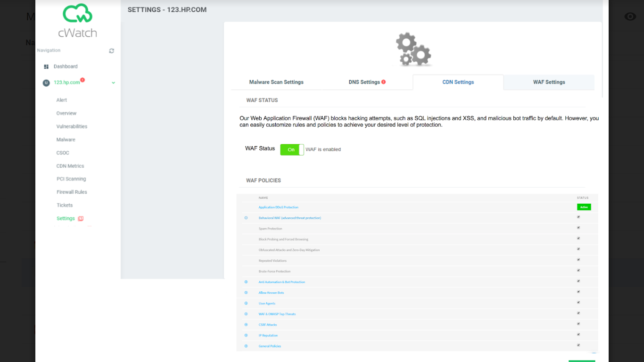
Task: Expand the Anti Automation & Bot Protection group
Action: tap(246, 282)
